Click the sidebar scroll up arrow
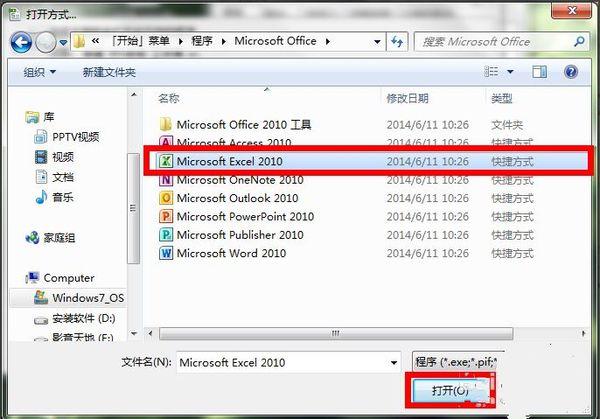The image size is (600, 419). [x=134, y=94]
